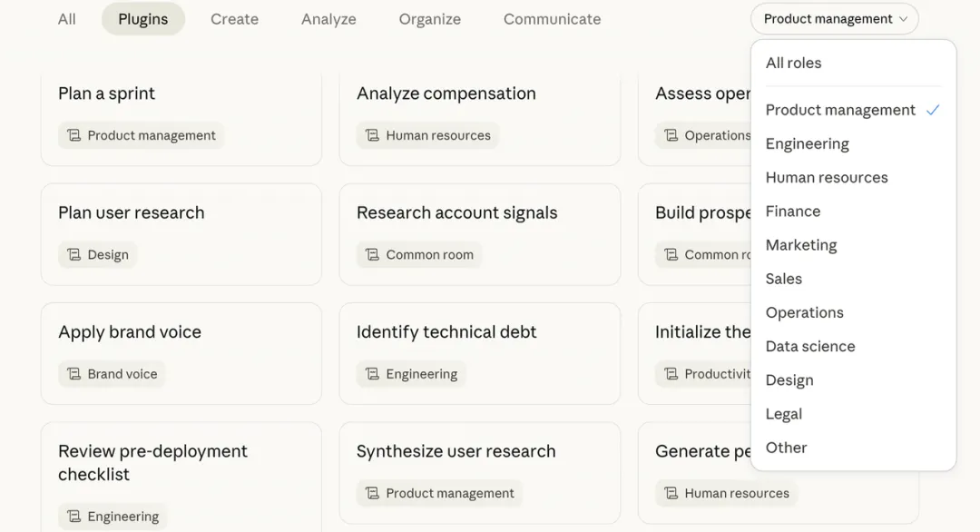
Task: Switch to the Organize tab
Action: click(x=430, y=19)
